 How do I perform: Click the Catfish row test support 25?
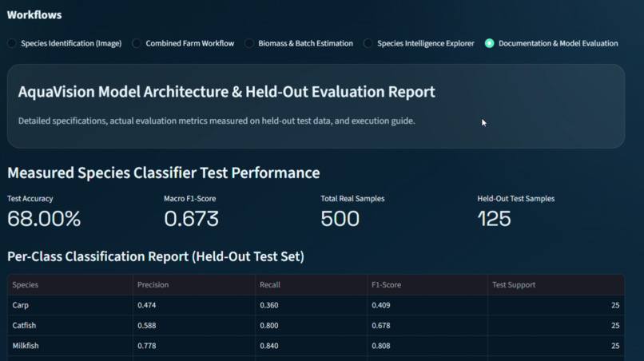pos(615,325)
